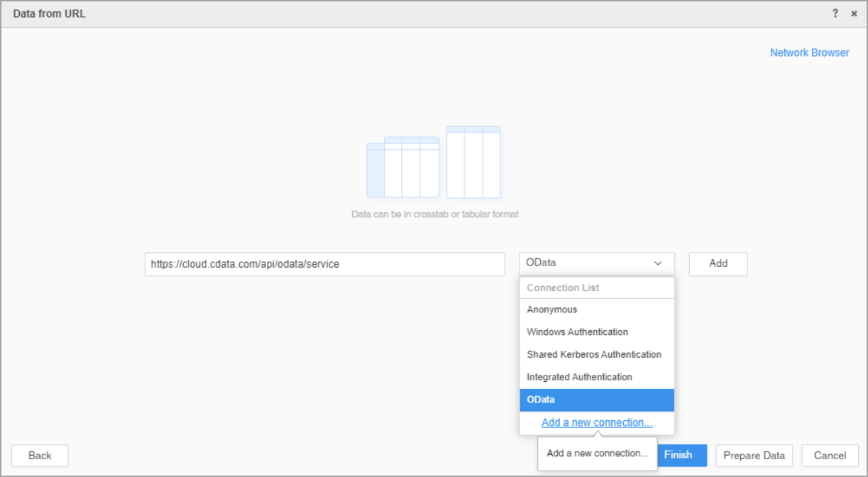Click the tabular data format icon
868x477 pixels.
(x=473, y=162)
